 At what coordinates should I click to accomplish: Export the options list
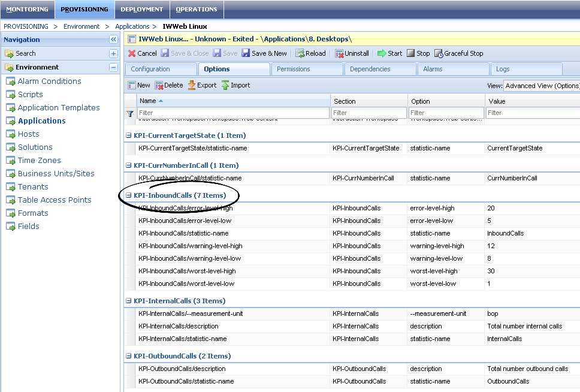click(x=201, y=85)
